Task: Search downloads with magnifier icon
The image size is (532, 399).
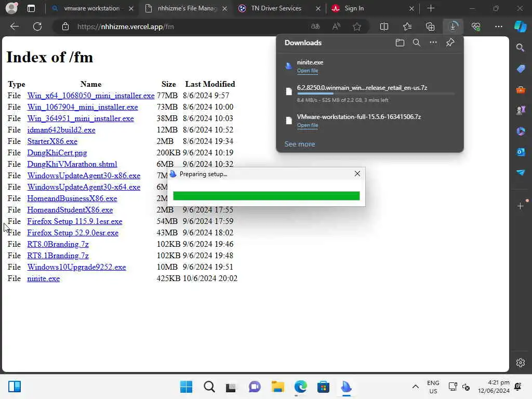Action: pyautogui.click(x=416, y=43)
